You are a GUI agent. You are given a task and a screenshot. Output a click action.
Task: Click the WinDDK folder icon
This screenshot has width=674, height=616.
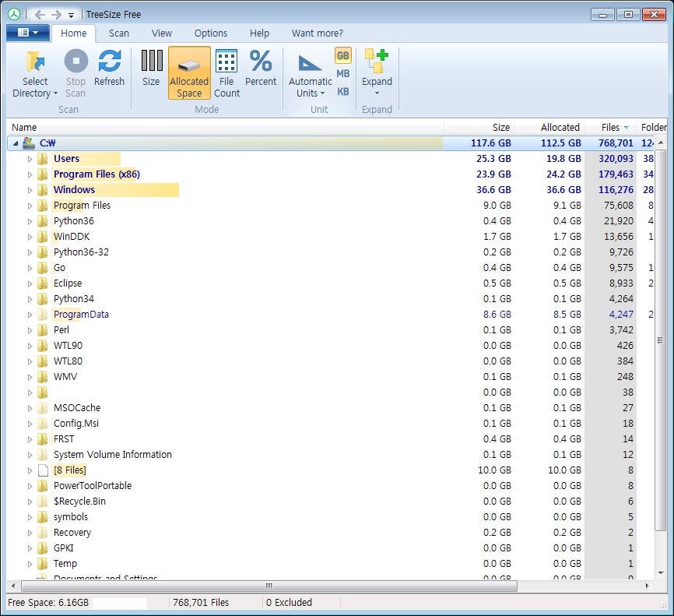point(43,237)
